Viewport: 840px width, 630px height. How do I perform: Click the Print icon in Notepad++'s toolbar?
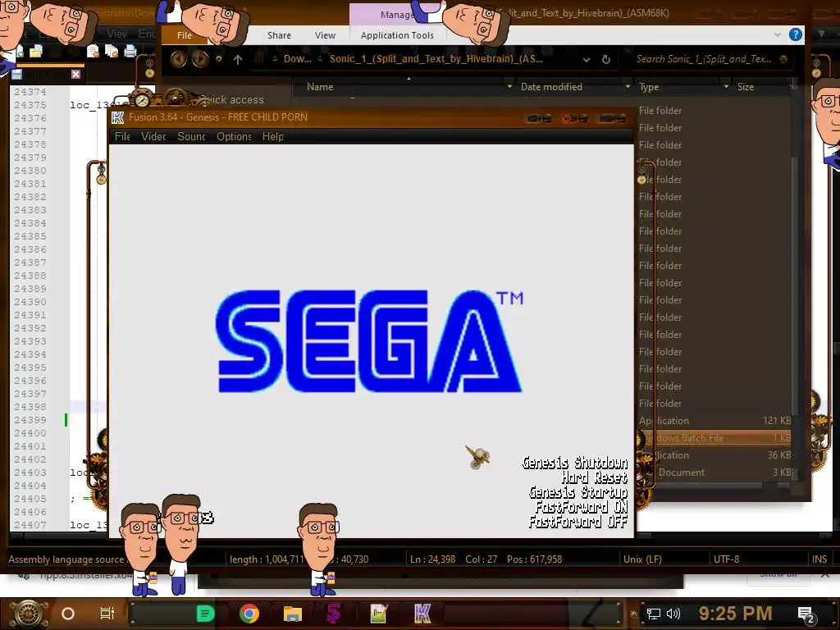(130, 52)
